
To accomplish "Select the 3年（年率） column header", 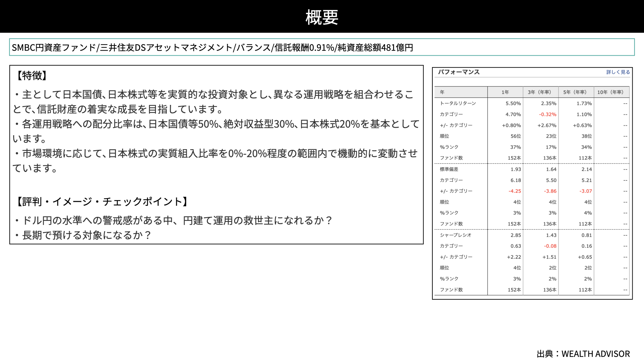I will (x=541, y=92).
